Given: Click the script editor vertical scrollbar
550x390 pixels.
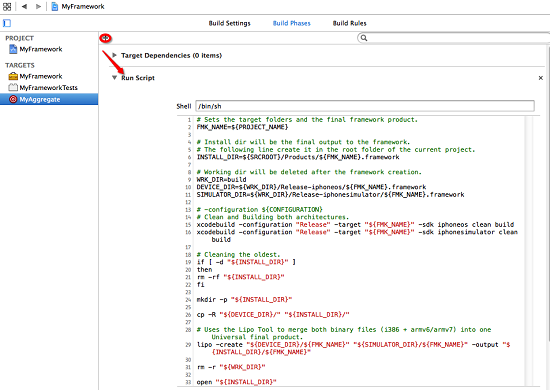Looking at the screenshot, I should pyautogui.click(x=529, y=251).
